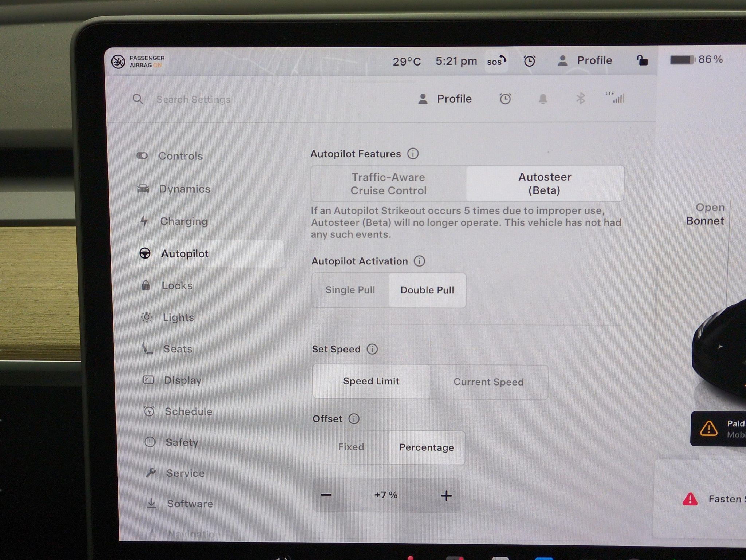Choose Percentage offset

(427, 447)
